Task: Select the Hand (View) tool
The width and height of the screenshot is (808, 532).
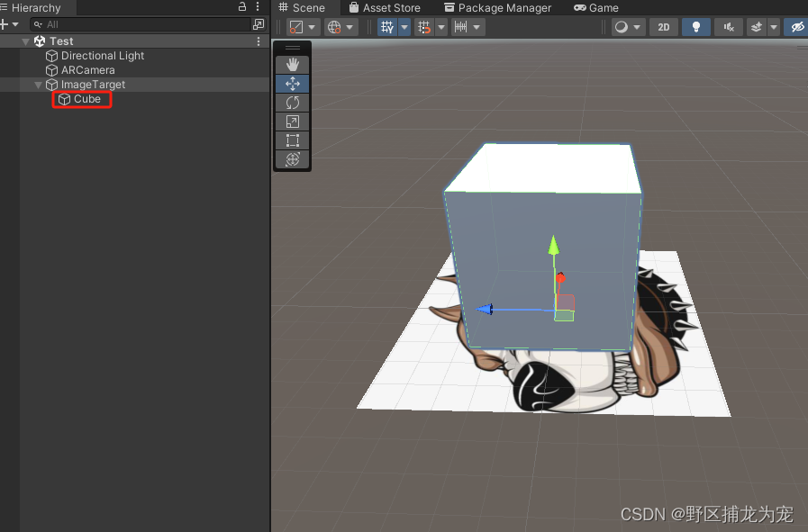Action: [292, 65]
